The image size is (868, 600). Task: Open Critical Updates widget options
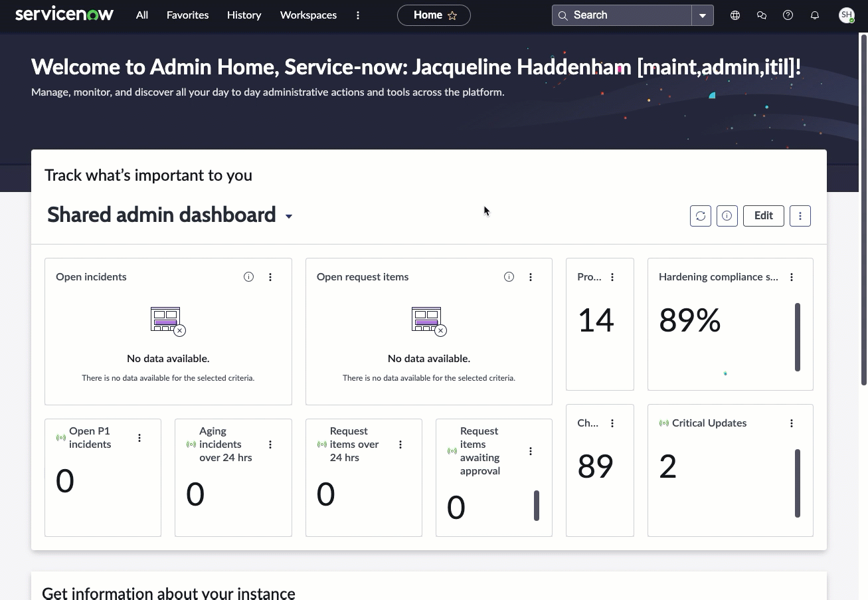pyautogui.click(x=792, y=423)
